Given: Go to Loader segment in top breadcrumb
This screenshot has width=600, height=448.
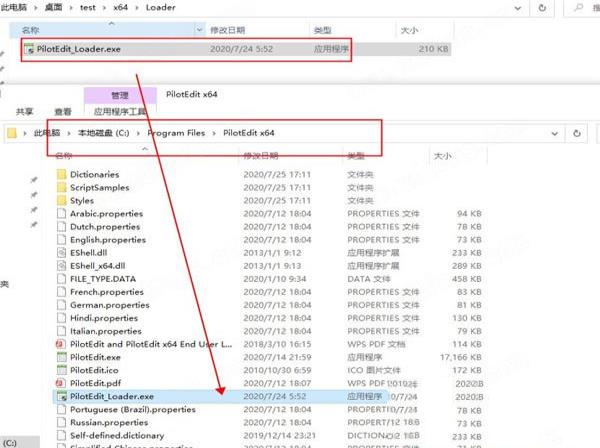Looking at the screenshot, I should [x=160, y=8].
